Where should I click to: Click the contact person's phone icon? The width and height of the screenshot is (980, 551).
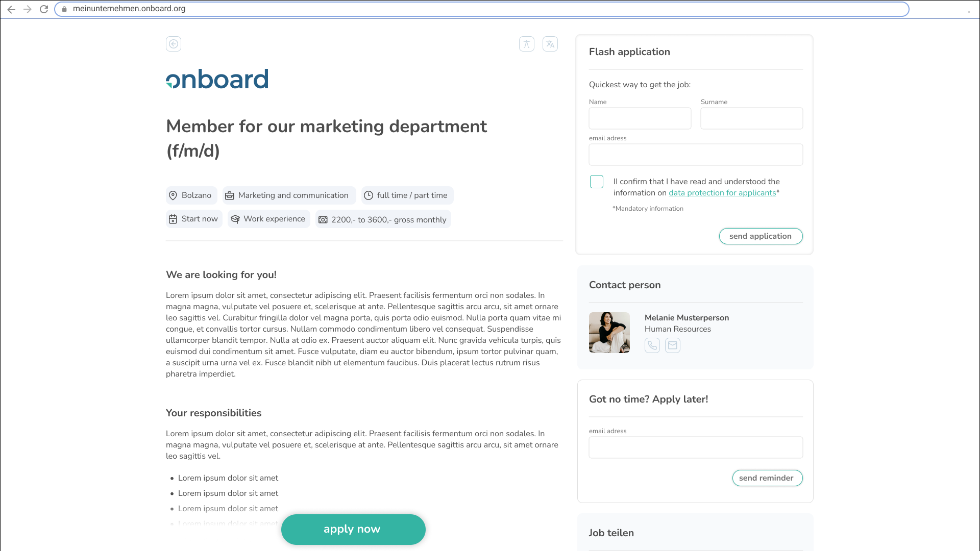(x=652, y=345)
